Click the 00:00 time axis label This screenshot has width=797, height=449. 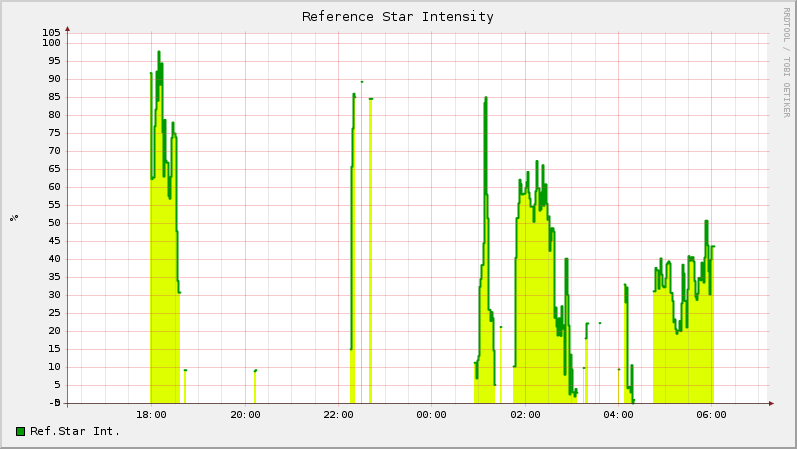point(431,415)
